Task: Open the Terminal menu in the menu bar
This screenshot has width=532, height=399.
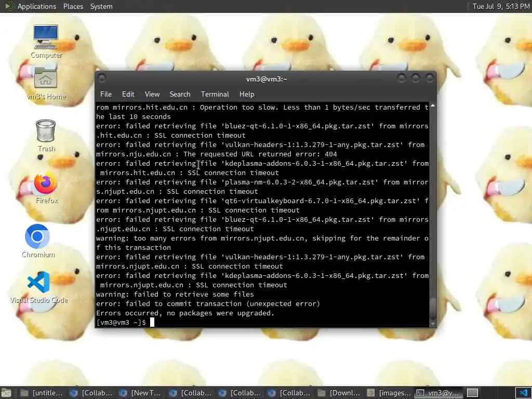Action: (215, 95)
